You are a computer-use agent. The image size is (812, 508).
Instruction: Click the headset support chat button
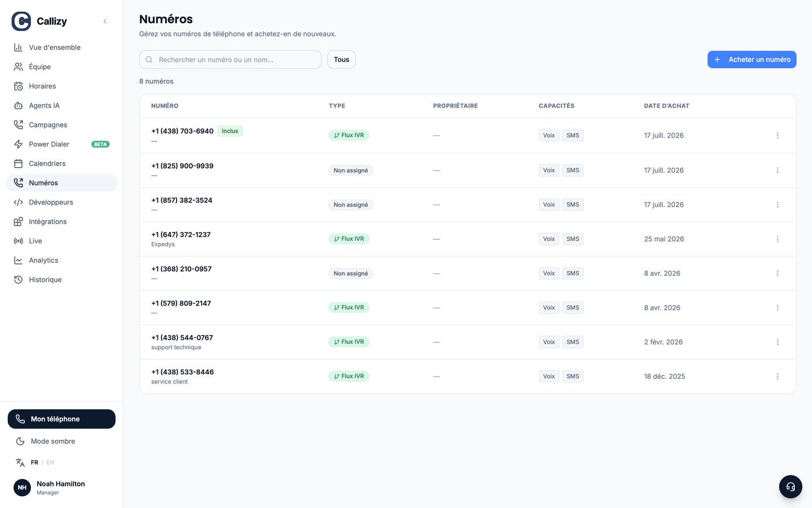790,487
